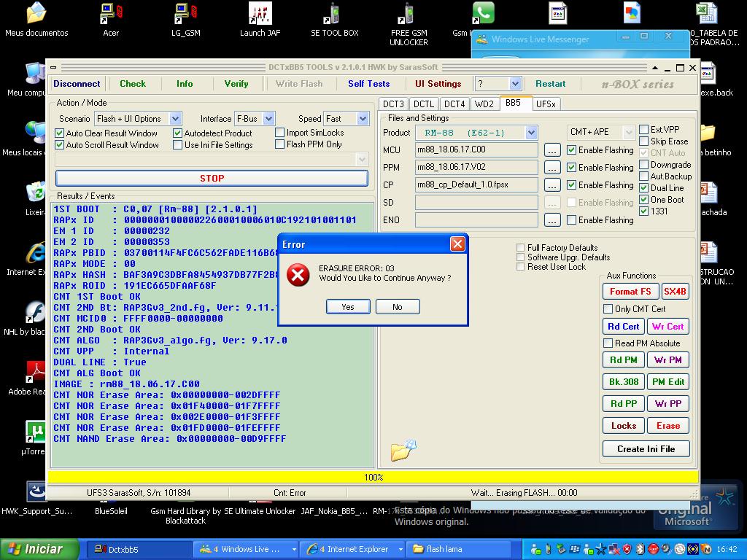
Task: Click the yellow 100% progress bar
Action: 373,477
